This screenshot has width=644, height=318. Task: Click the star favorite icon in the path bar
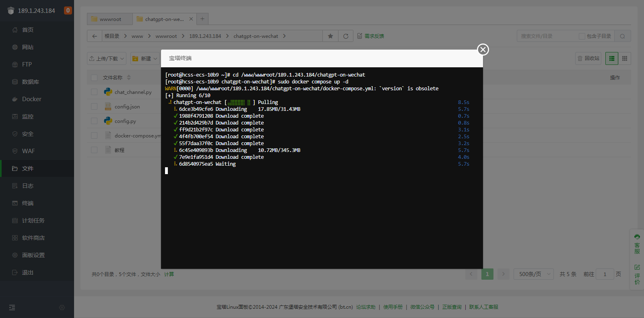pyautogui.click(x=330, y=36)
